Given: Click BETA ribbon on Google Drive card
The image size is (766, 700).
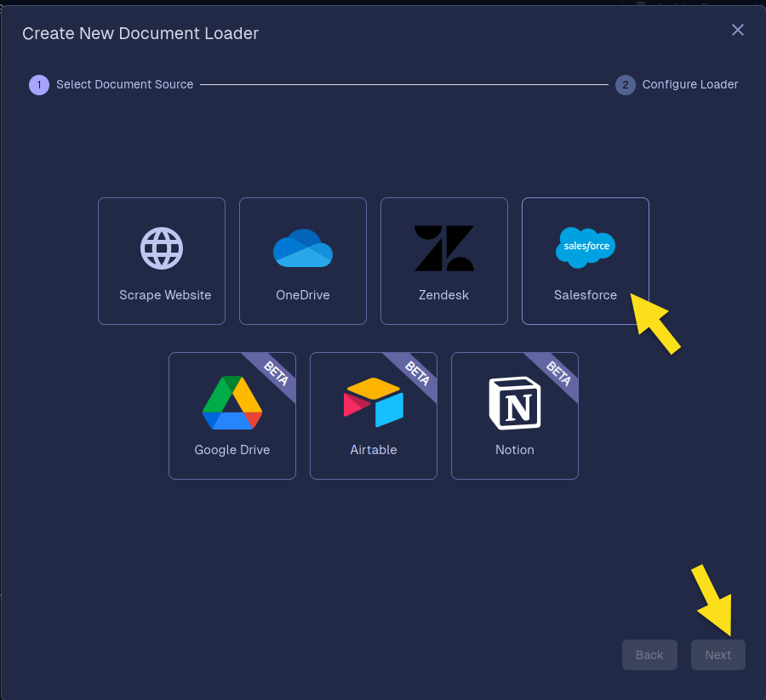Looking at the screenshot, I should click(x=276, y=373).
